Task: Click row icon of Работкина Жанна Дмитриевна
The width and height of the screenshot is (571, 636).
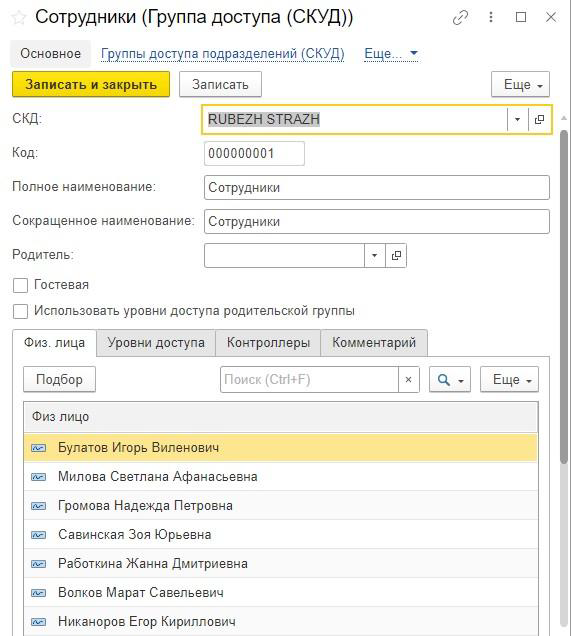Action: 39,564
